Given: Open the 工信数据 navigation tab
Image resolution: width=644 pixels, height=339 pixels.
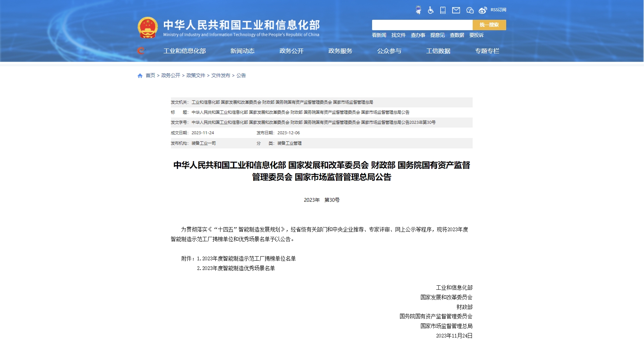Looking at the screenshot, I should 438,51.
